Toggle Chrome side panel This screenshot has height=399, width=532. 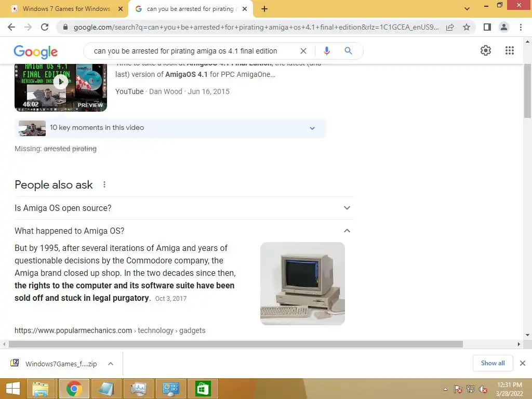[487, 27]
